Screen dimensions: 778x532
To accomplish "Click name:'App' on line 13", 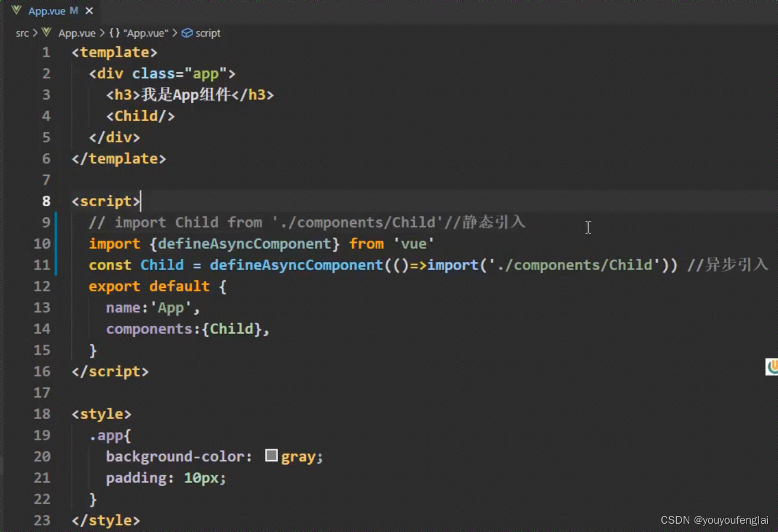I will [x=153, y=307].
